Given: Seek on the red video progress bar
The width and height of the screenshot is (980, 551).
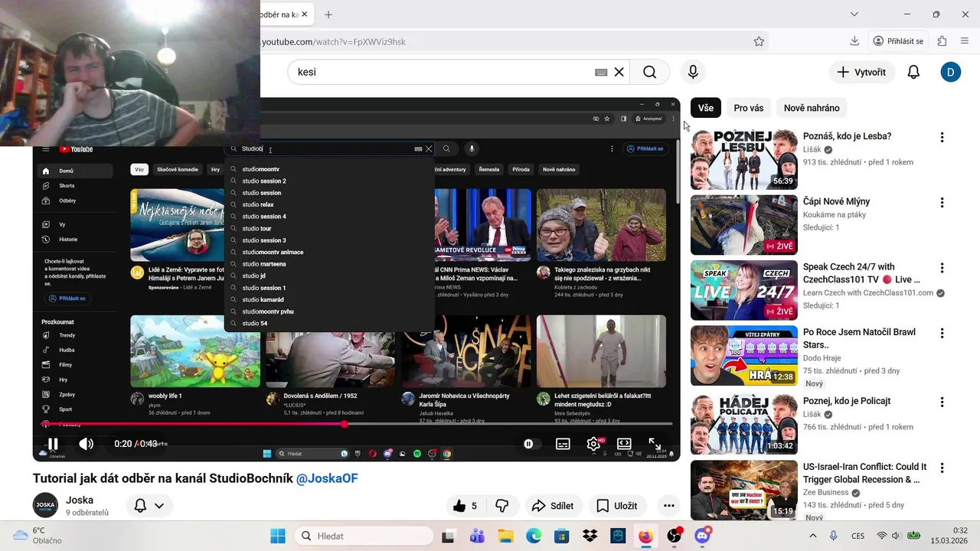Looking at the screenshot, I should (357, 424).
